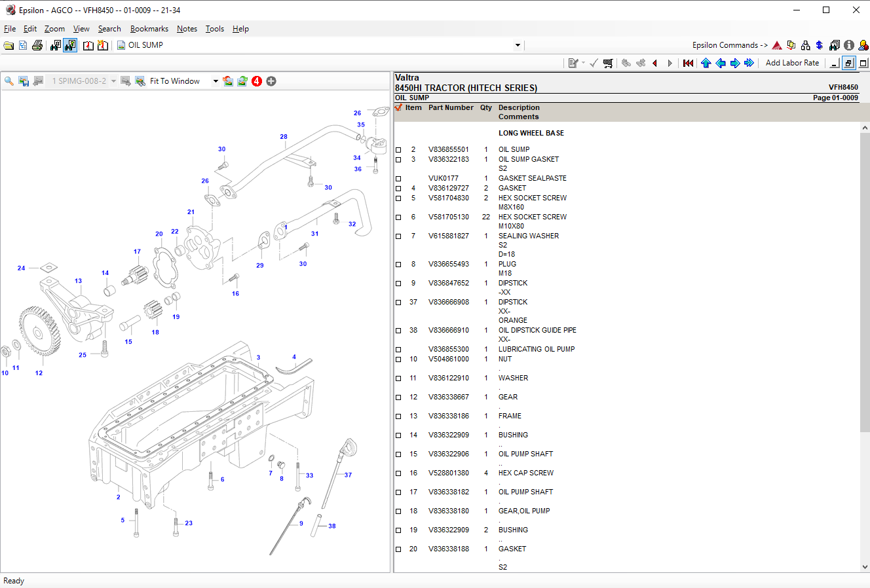
Task: Click the book with star new bookmark icon
Action: tap(103, 45)
